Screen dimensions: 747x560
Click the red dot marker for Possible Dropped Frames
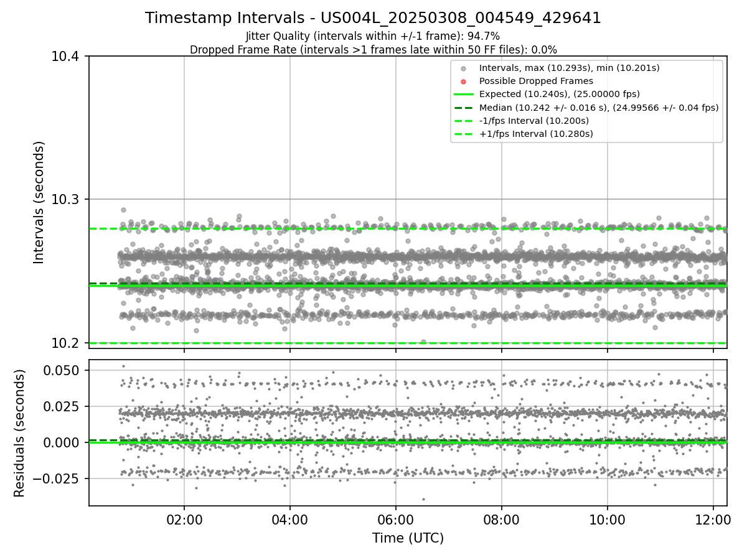463,81
